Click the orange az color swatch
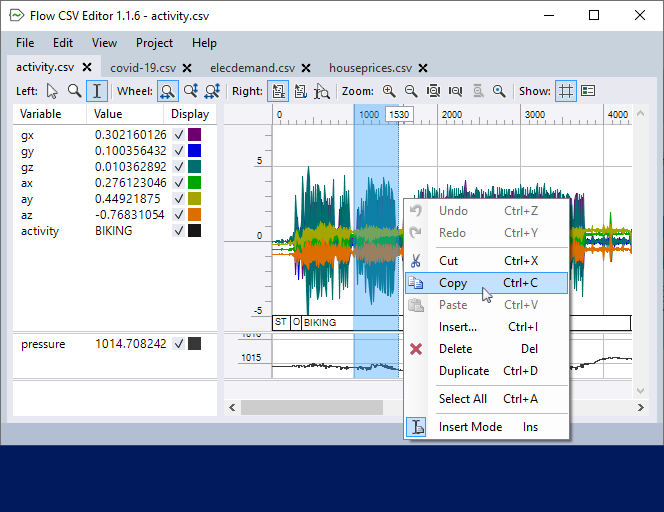This screenshot has height=512, width=664. (x=194, y=215)
